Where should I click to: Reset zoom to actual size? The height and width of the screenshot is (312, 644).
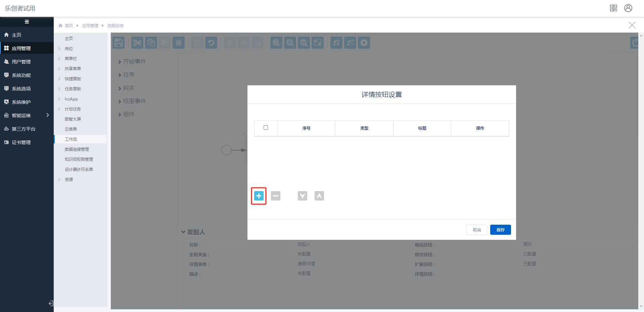[x=304, y=43]
